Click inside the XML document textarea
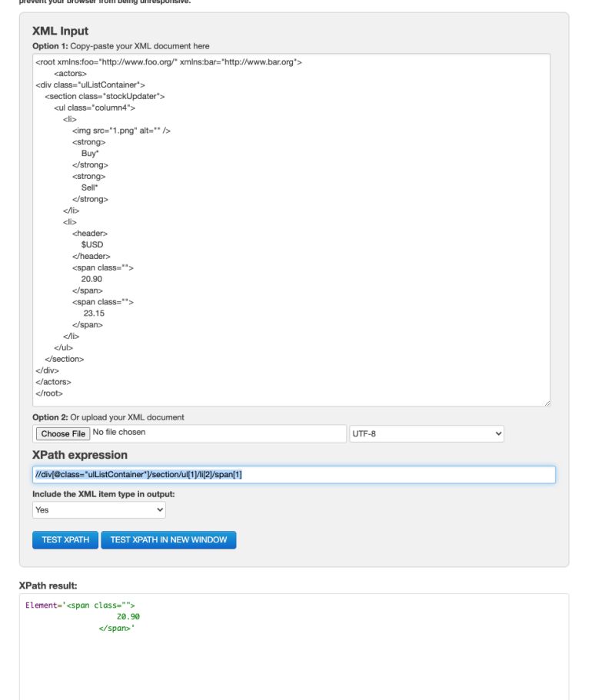The image size is (615, 700). (292, 231)
